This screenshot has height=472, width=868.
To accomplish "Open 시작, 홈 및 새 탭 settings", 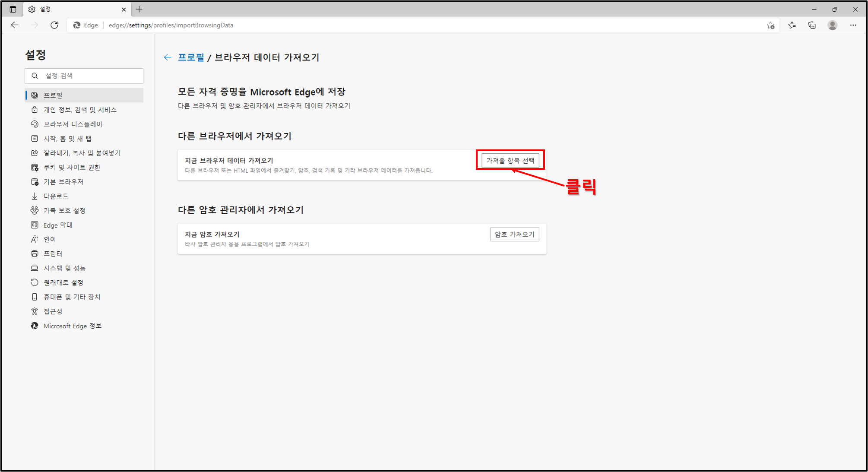I will [x=84, y=138].
